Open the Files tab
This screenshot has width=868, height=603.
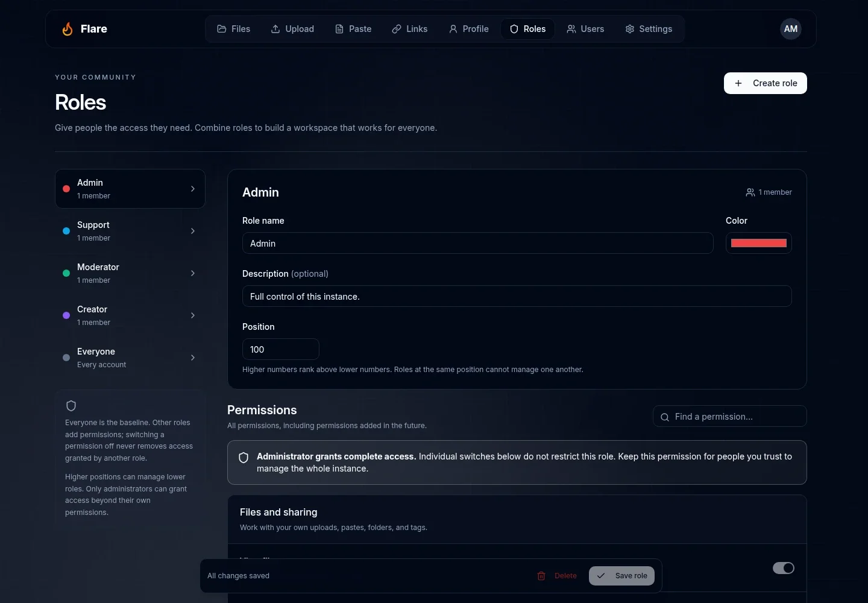click(x=234, y=29)
